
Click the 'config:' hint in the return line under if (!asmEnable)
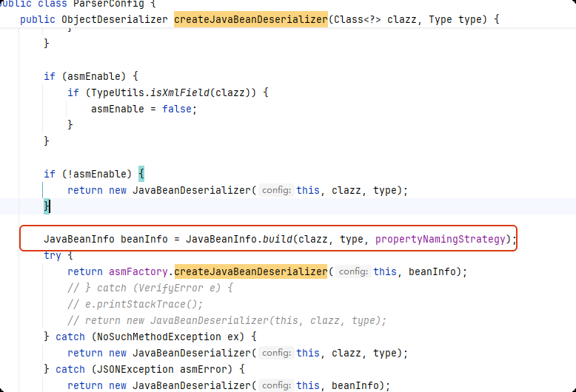(277, 190)
